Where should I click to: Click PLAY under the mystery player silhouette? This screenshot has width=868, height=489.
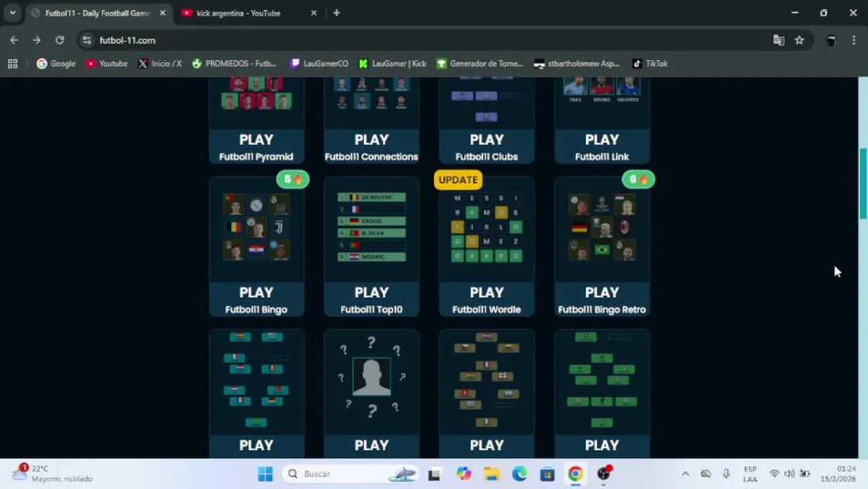point(372,446)
